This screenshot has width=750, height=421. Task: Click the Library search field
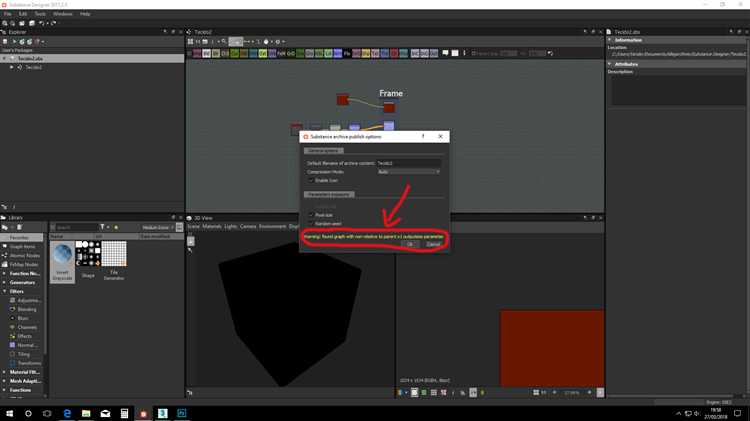pyautogui.click(x=77, y=227)
